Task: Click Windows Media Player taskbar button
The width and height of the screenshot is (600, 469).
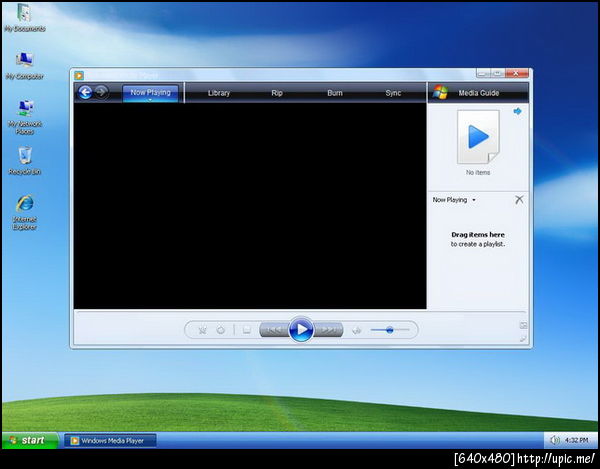Action: click(110, 441)
